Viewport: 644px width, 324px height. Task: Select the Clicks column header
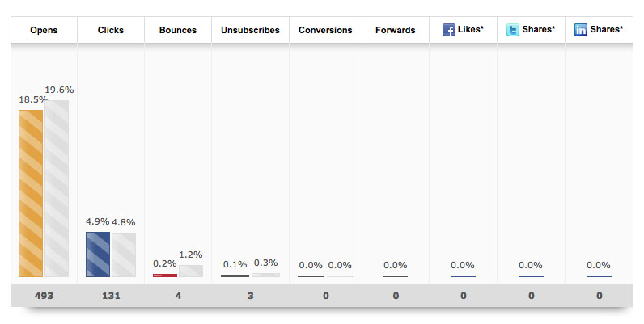(111, 30)
